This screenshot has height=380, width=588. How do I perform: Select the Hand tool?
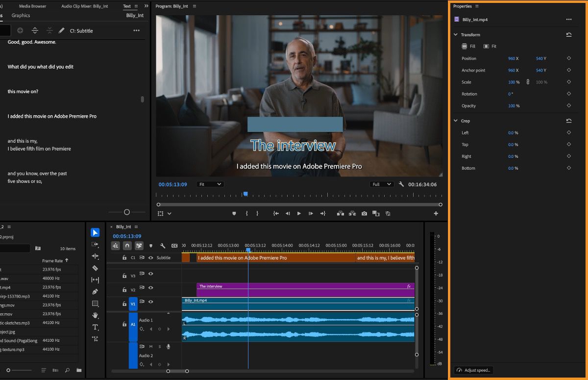95,315
